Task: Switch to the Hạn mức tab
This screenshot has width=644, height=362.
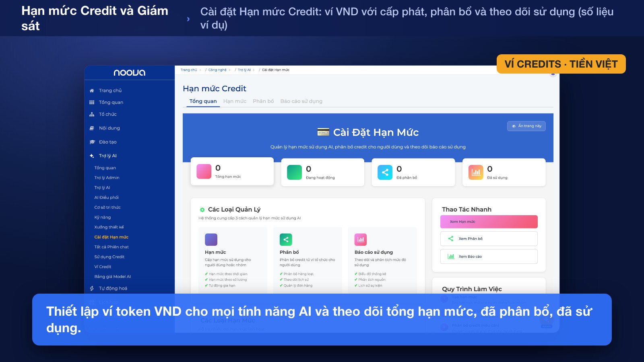Action: tap(235, 101)
